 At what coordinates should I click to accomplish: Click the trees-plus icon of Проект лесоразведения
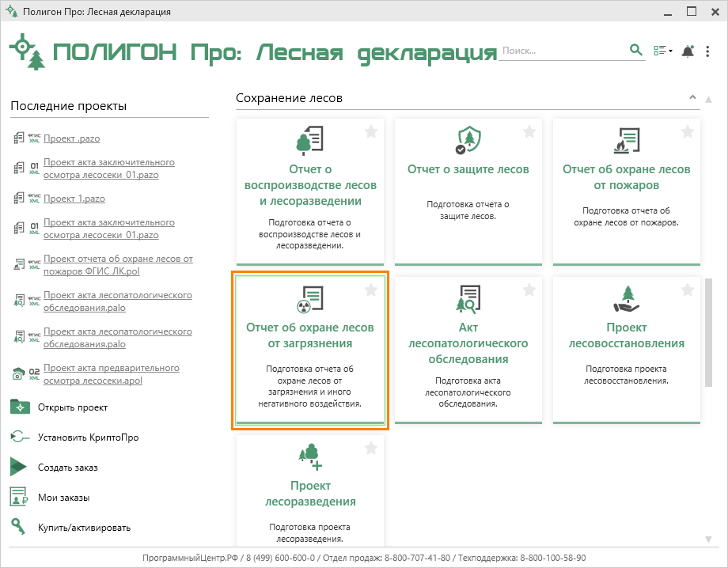point(310,457)
